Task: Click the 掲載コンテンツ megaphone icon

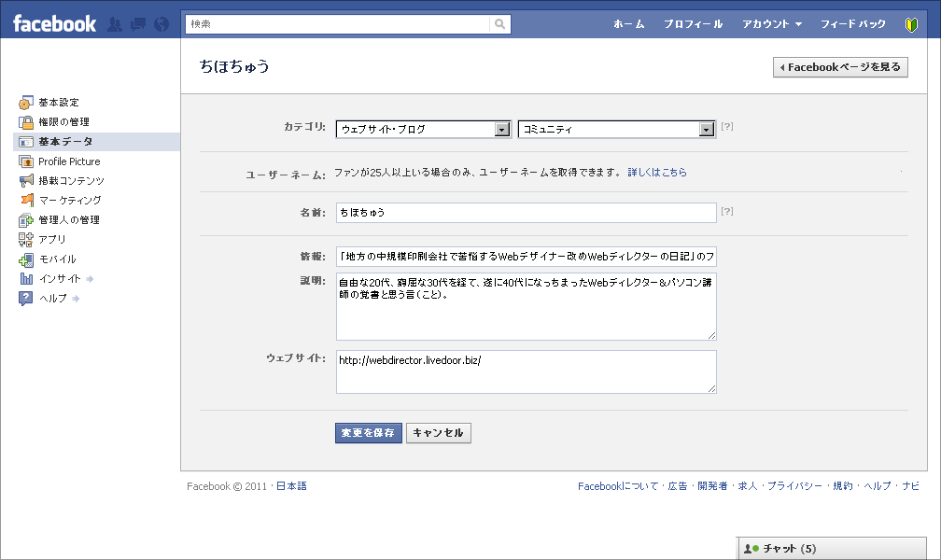Action: (x=26, y=181)
